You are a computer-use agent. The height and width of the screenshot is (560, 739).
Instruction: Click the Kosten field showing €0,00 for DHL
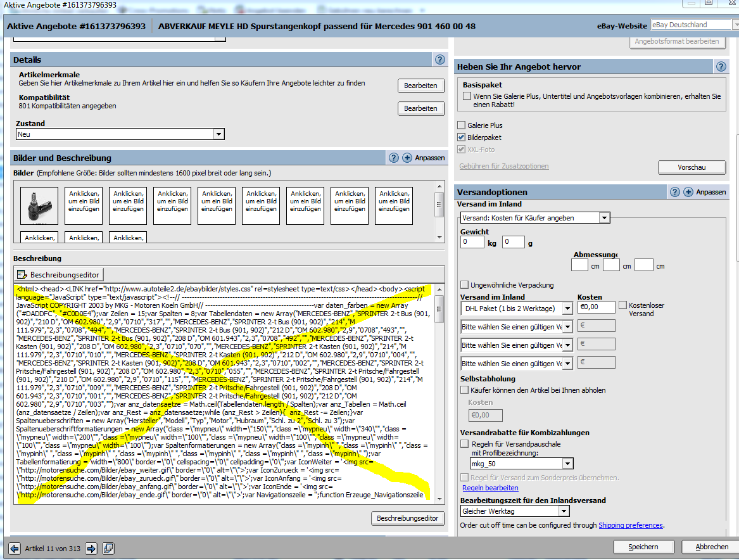596,307
